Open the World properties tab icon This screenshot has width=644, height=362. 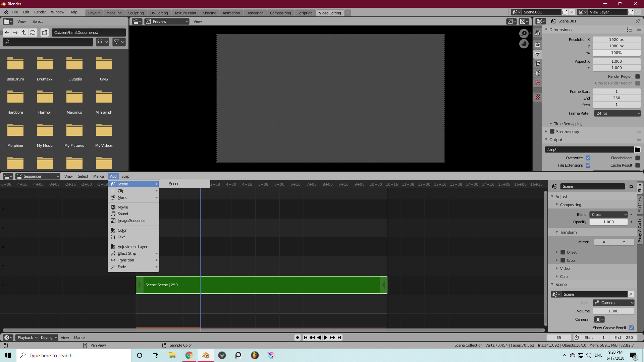click(x=538, y=82)
